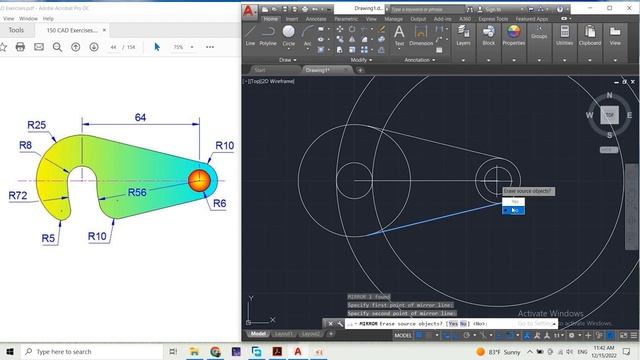Select the Dimension tool
The image size is (640, 360).
tap(421, 35)
